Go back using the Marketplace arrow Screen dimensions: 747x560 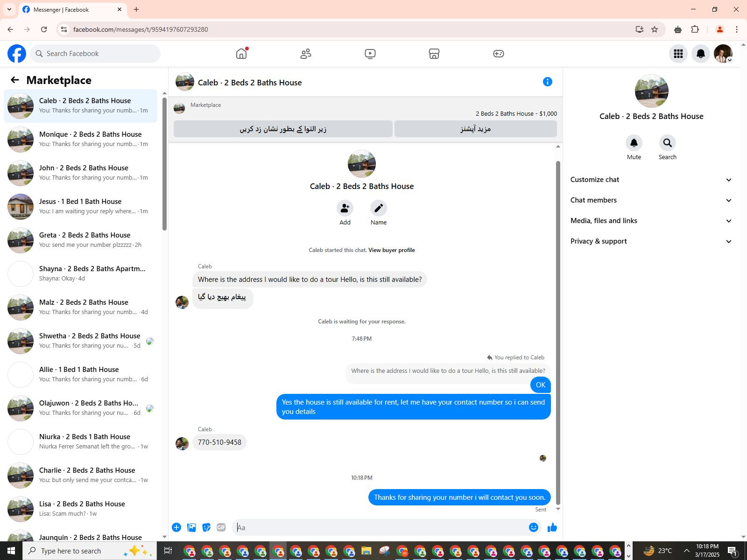[15, 80]
